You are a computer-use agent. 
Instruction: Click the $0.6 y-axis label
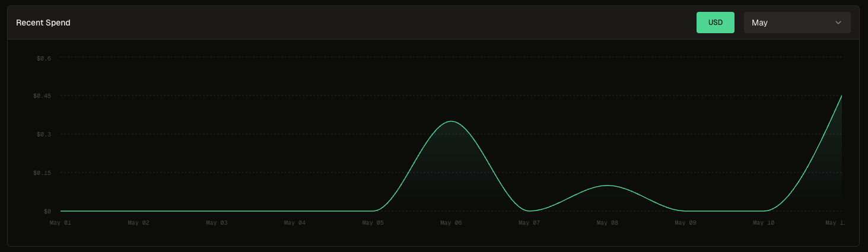coord(44,58)
